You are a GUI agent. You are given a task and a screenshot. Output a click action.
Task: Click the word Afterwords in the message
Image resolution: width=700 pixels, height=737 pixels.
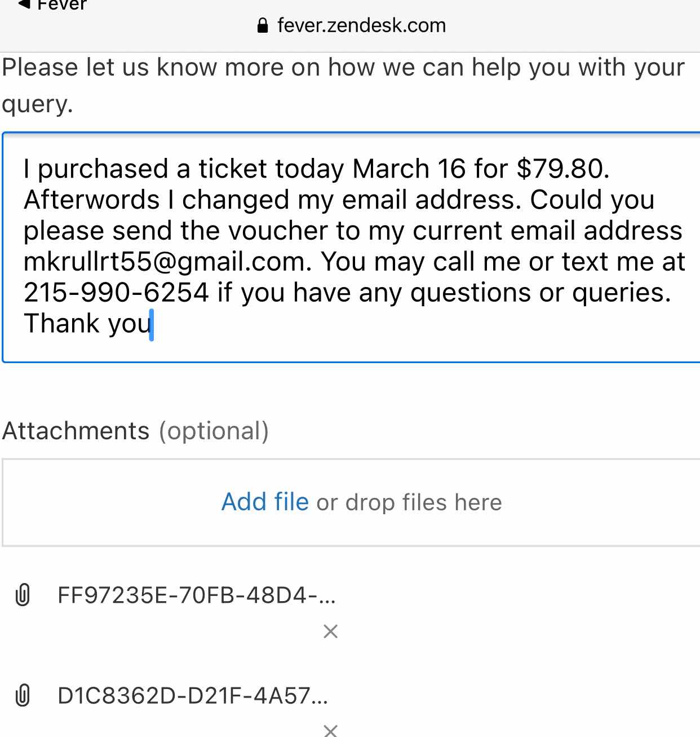tap(92, 200)
